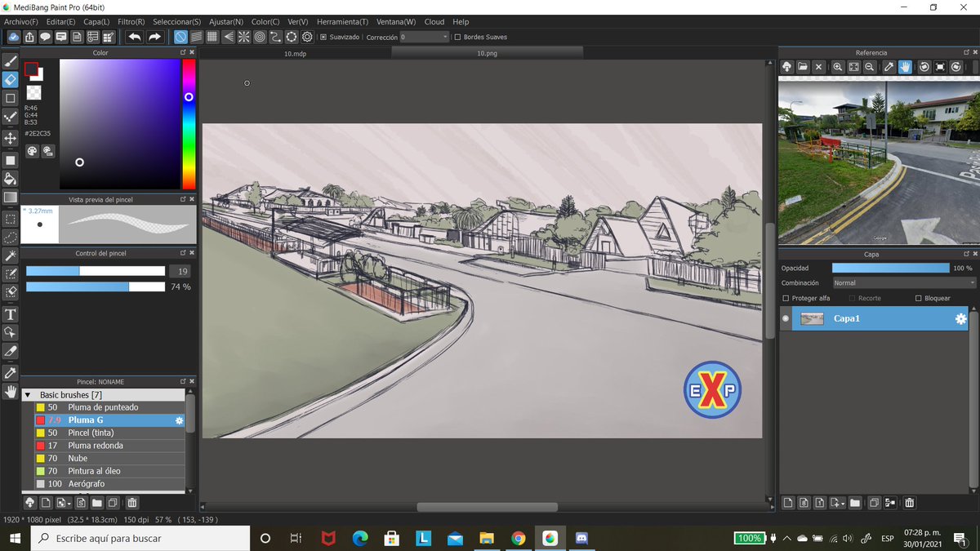Open the Herramienta menu
Screen dimensions: 980x551
pos(341,21)
